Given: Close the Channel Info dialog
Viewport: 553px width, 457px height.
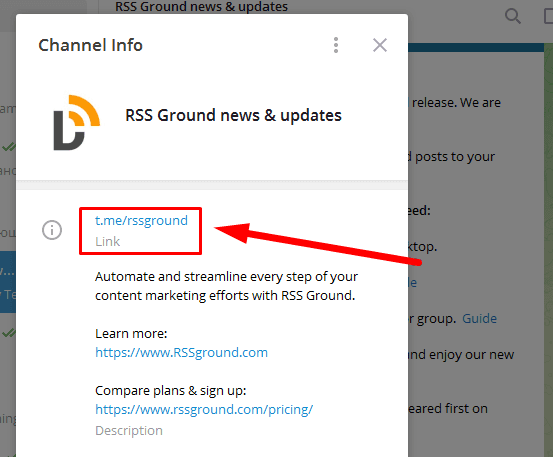Looking at the screenshot, I should 380,45.
